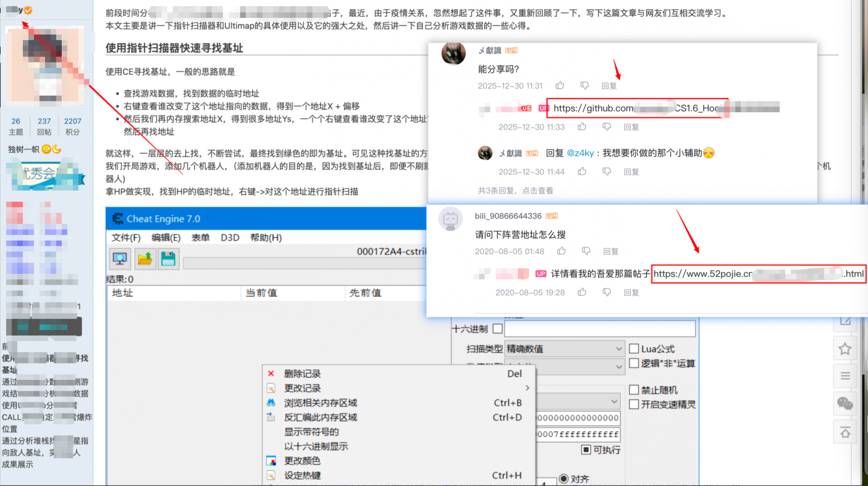The image size is (868, 486).
Task: Like the github link reply from 11:33
Action: (x=582, y=127)
